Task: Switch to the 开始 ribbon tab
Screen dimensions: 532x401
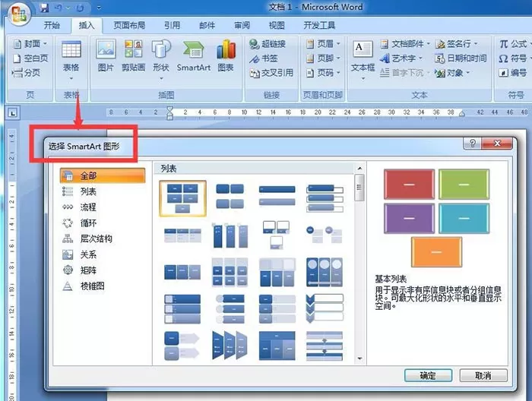Action: pos(52,25)
